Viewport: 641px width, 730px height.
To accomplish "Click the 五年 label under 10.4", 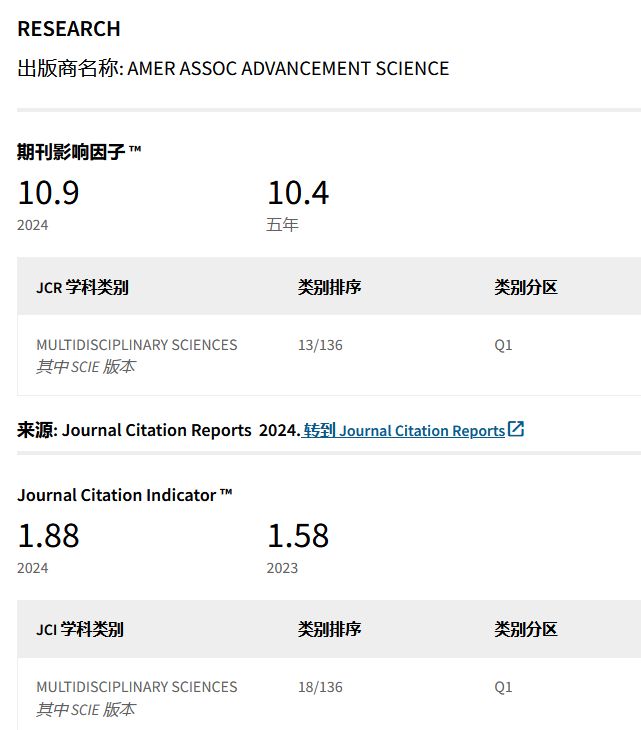I will point(282,225).
